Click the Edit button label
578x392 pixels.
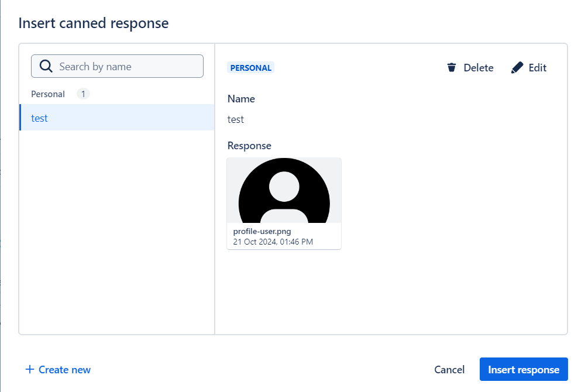pyautogui.click(x=538, y=68)
